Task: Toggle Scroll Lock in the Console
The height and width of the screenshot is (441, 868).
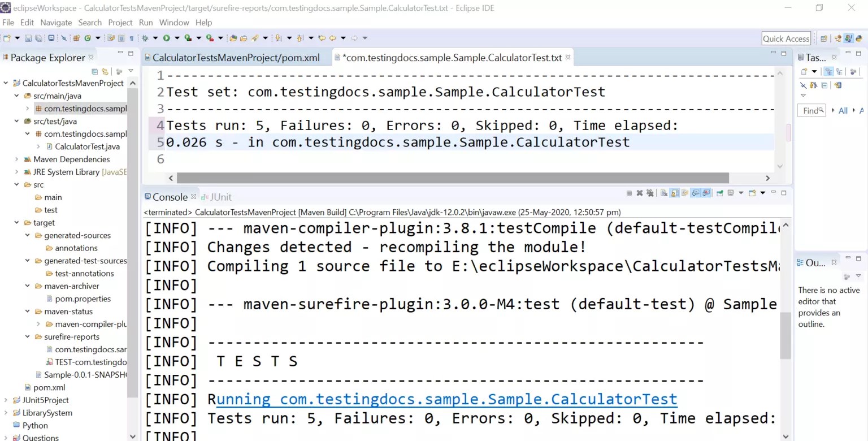Action: (x=675, y=193)
